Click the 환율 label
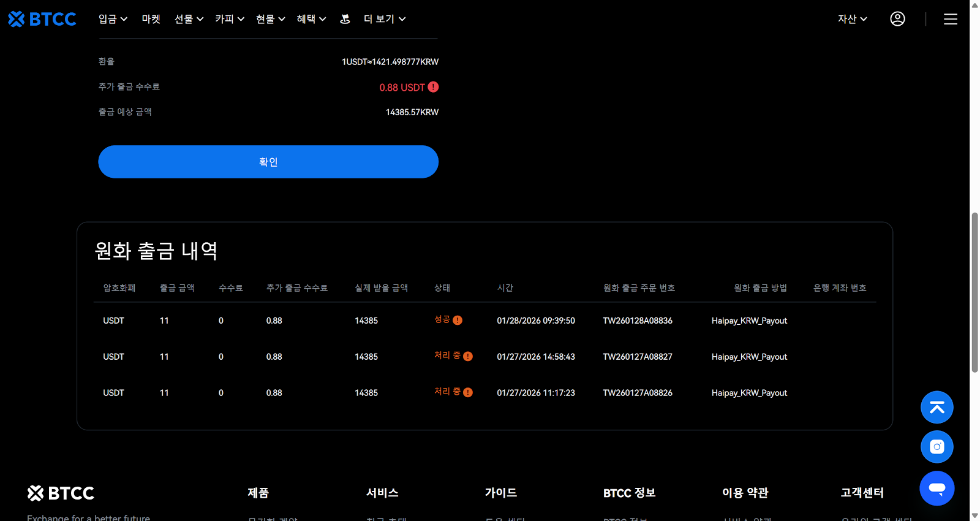 pos(107,61)
